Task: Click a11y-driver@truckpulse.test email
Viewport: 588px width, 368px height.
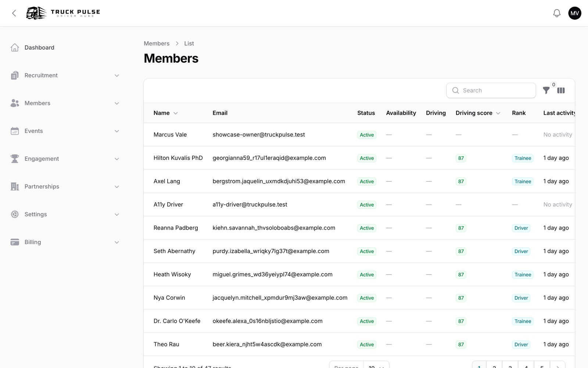Action: [250, 205]
